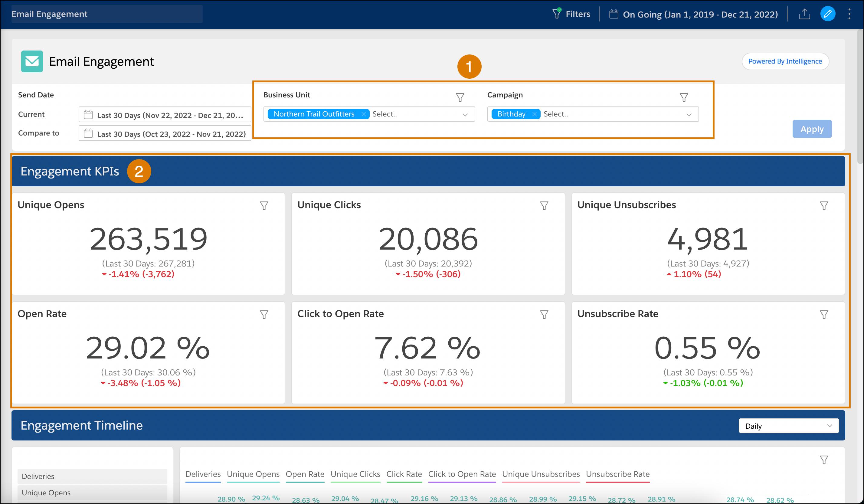864x504 pixels.
Task: Click the Apply button for filters
Action: [x=811, y=128]
